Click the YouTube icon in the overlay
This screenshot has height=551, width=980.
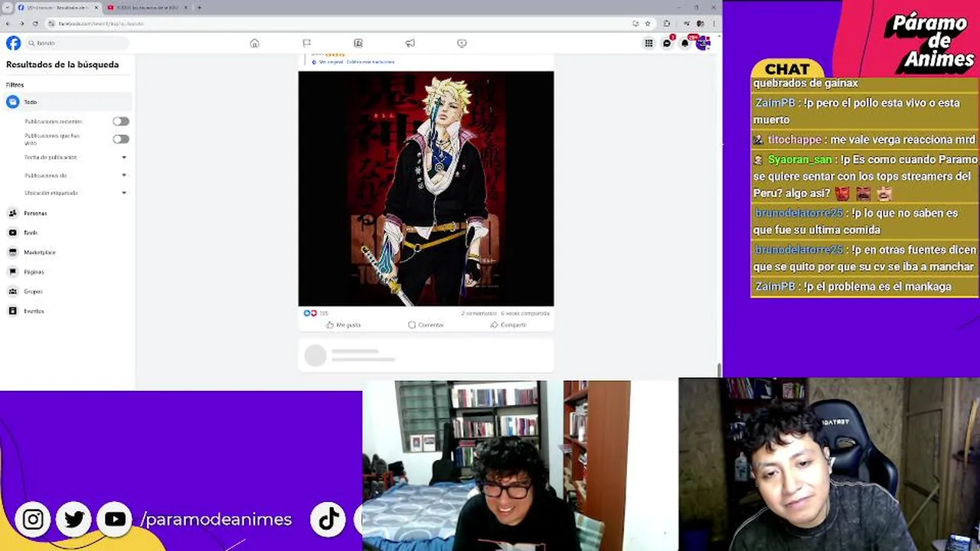click(x=115, y=520)
